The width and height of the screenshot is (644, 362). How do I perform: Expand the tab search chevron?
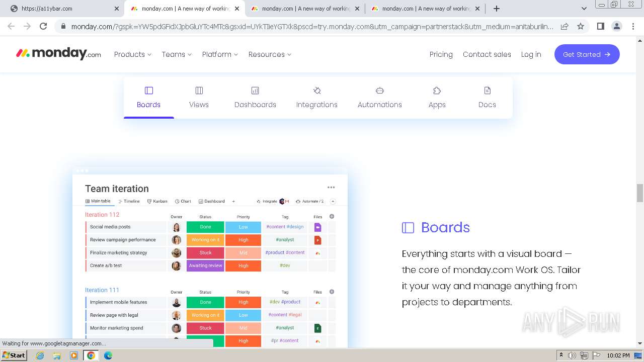(x=584, y=9)
